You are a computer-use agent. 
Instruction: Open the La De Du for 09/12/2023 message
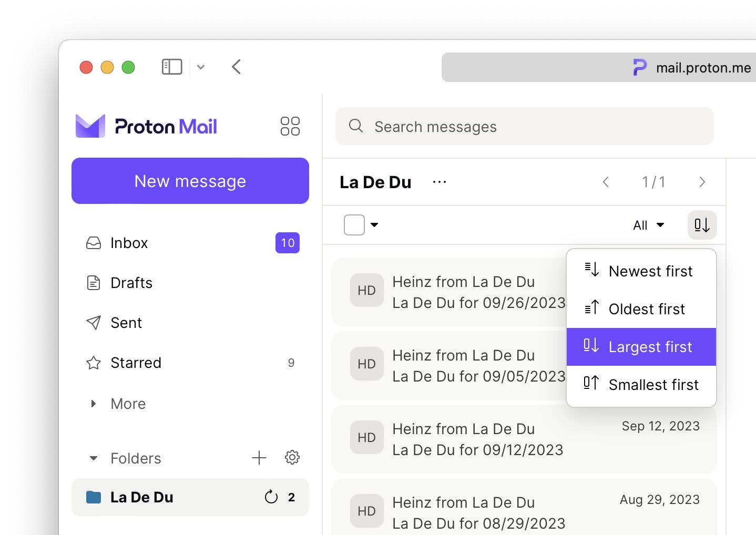pos(524,439)
